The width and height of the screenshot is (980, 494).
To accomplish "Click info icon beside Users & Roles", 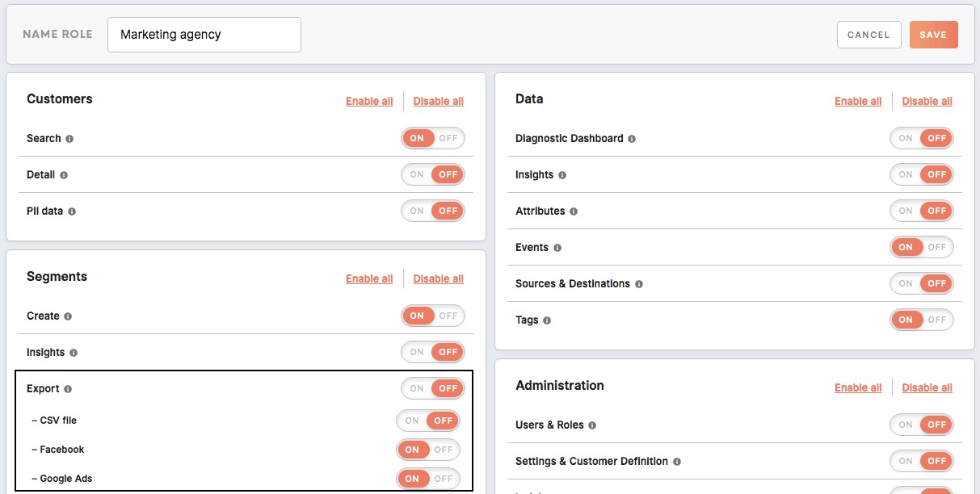I will (592, 425).
